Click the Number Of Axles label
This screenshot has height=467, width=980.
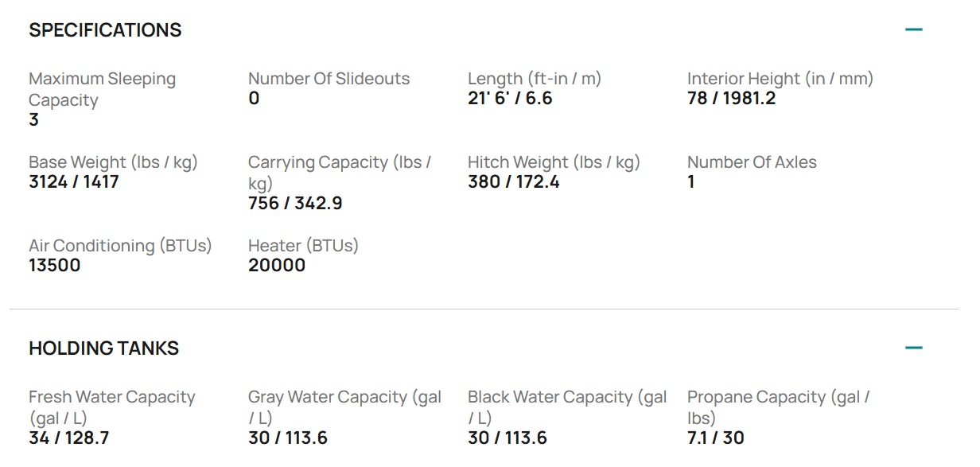tap(752, 162)
